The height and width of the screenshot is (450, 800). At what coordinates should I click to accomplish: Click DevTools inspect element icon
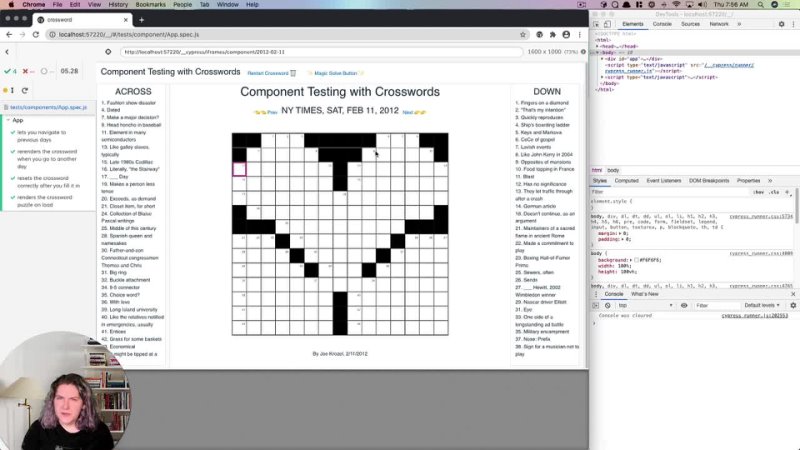(x=596, y=24)
